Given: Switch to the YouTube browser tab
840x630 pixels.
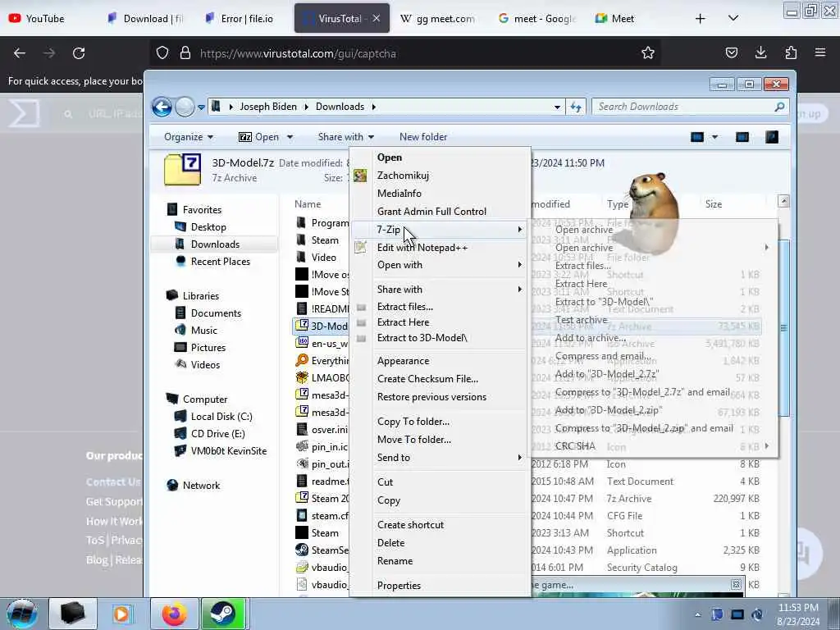Looking at the screenshot, I should tap(45, 19).
